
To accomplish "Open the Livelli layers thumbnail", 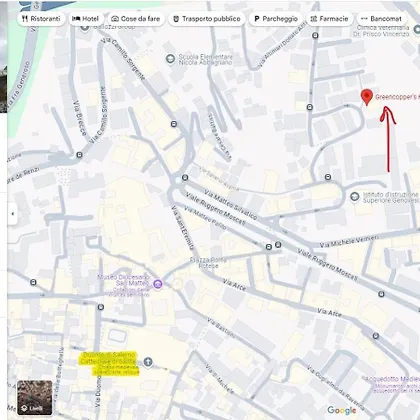I will (x=35, y=398).
